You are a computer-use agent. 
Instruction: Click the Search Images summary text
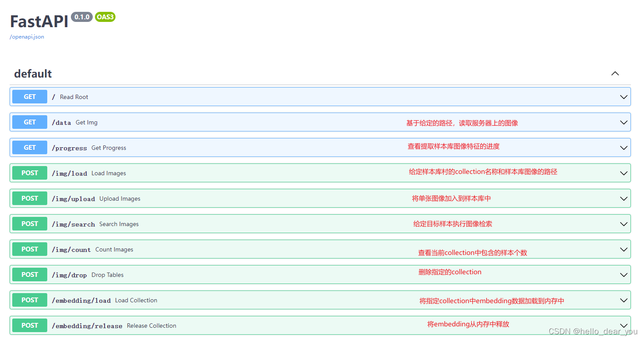pos(119,224)
